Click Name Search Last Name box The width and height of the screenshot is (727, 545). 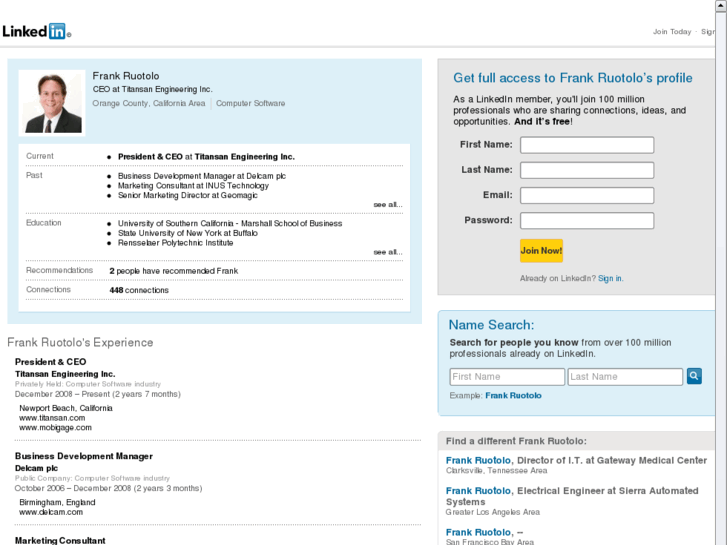point(625,377)
